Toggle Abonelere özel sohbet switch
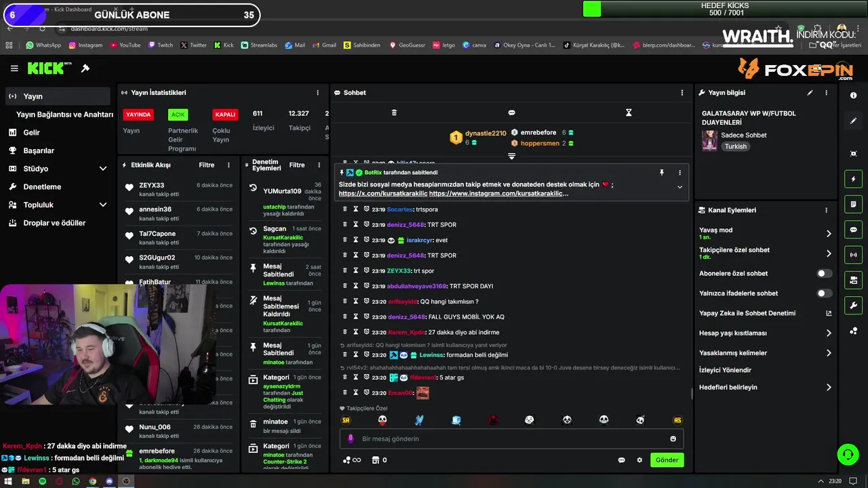 824,274
